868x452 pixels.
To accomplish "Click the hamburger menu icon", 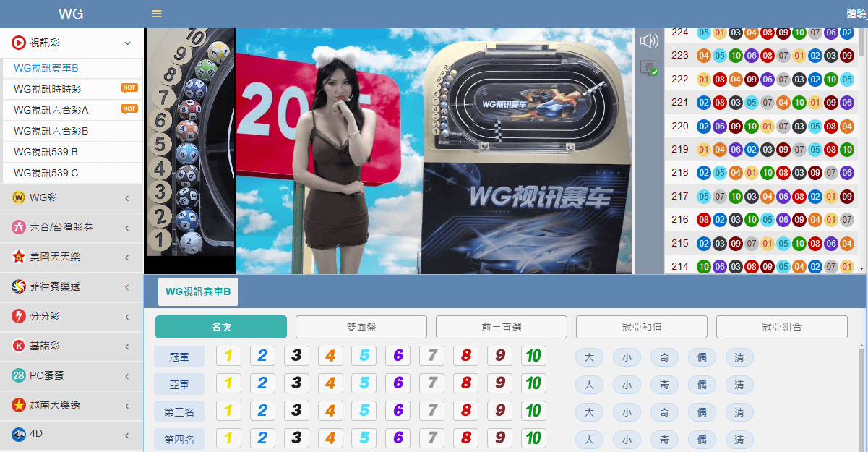I will (x=157, y=14).
